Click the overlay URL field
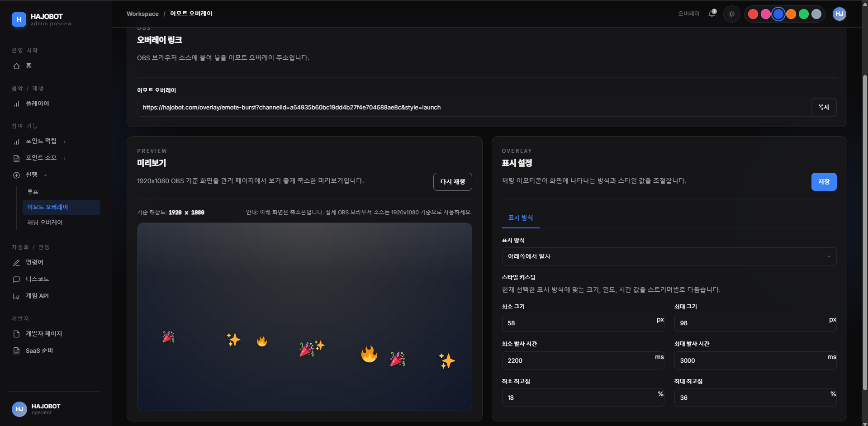Viewport: 868px width, 426px height. click(474, 107)
